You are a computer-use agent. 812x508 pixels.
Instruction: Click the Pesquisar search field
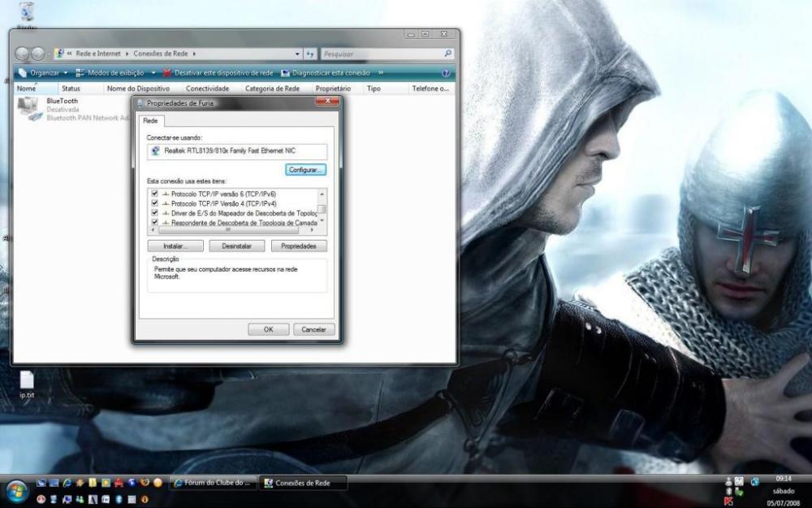pos(382,54)
